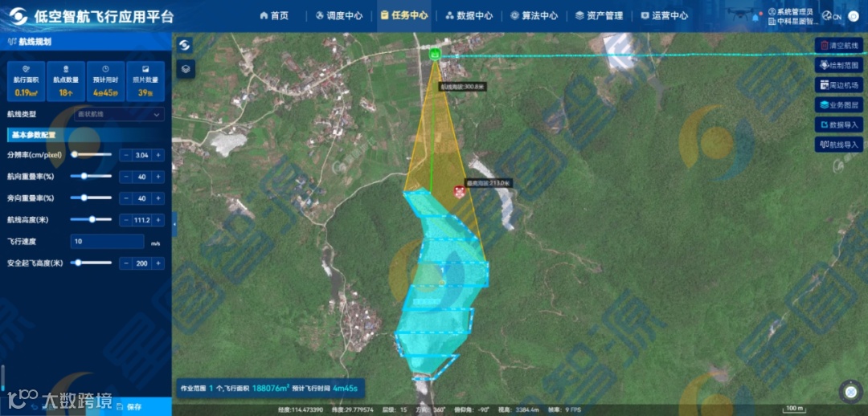Decrease 航线高度 with minus button
Image resolution: width=868 pixels, height=416 pixels.
[125, 220]
